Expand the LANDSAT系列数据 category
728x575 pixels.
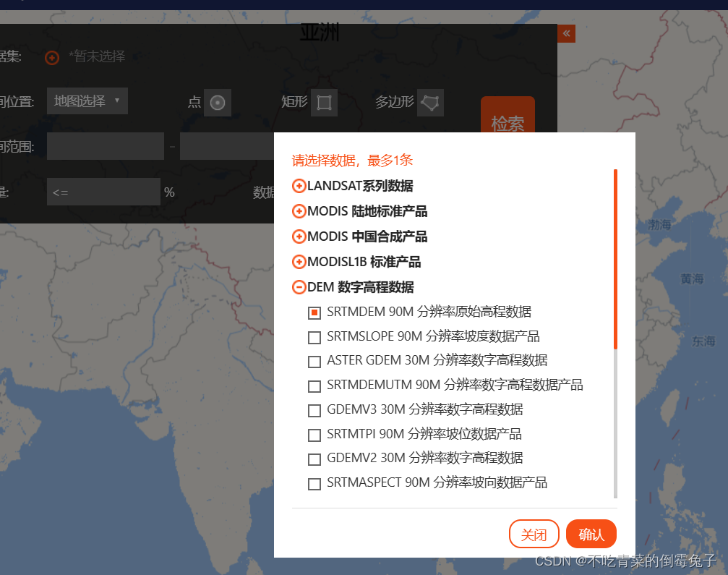299,186
